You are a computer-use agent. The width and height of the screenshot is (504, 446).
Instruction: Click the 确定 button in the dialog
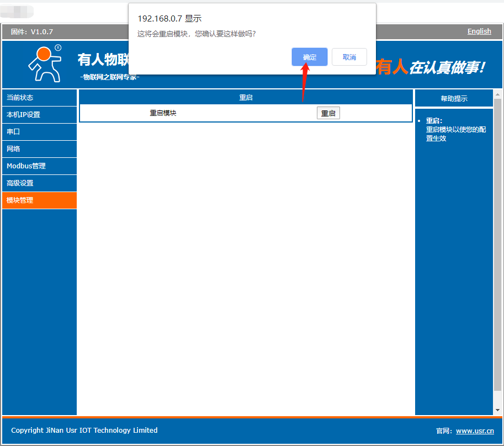coord(309,57)
